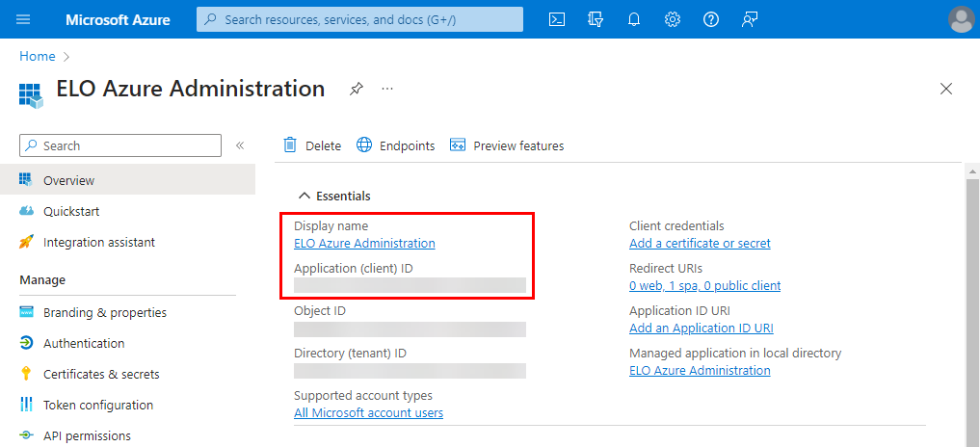Viewport: 980px width, 447px height.
Task: Click the Manage section heading
Action: point(42,279)
